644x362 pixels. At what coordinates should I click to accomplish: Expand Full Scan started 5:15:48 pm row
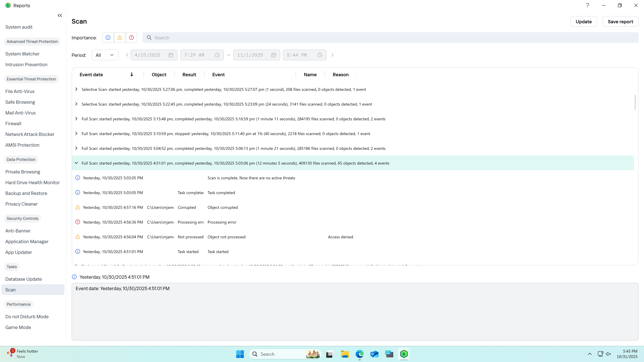(76, 119)
